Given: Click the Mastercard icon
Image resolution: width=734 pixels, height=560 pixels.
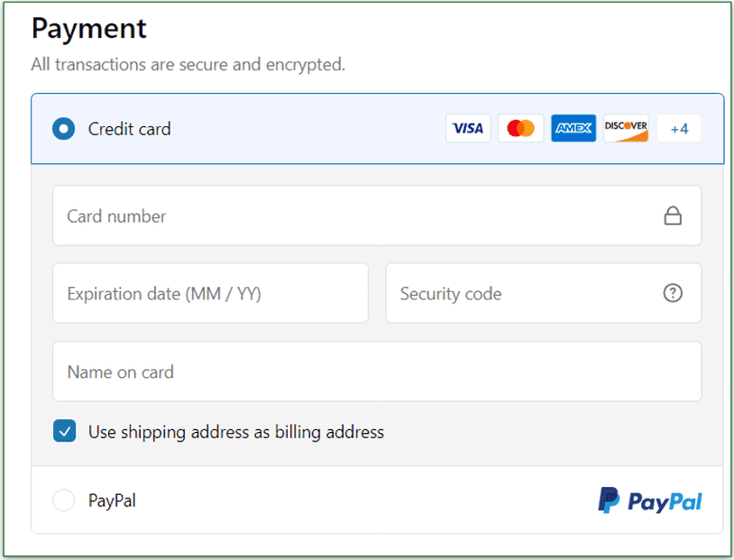Looking at the screenshot, I should (520, 128).
